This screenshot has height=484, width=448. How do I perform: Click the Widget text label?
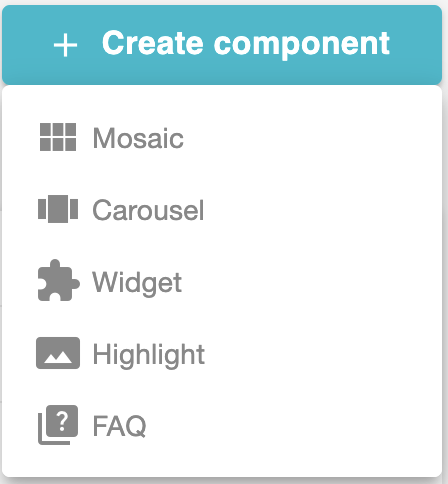[137, 283]
